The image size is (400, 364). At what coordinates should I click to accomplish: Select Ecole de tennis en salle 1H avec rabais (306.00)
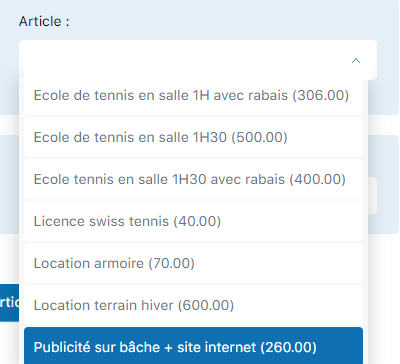(193, 96)
